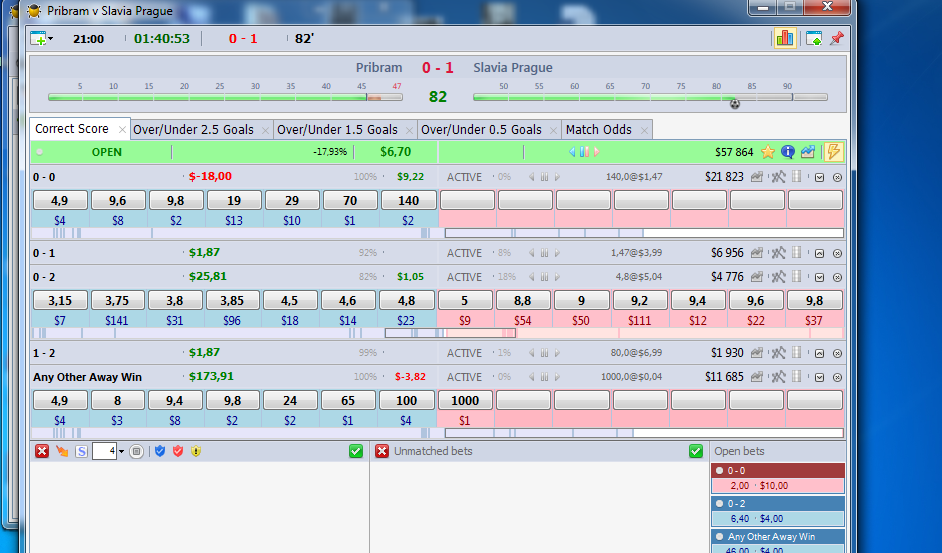Collapse the 0 - 0 selection row

pos(819,177)
